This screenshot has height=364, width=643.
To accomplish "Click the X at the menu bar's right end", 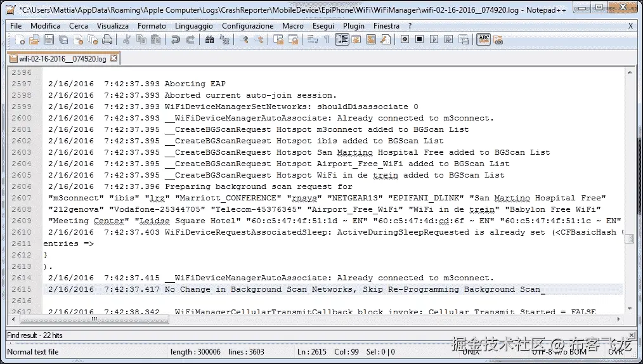I will [631, 26].
